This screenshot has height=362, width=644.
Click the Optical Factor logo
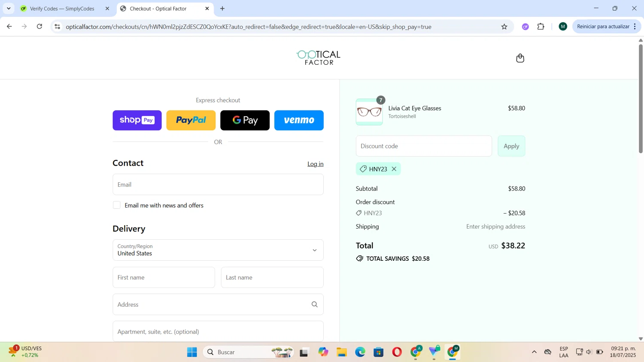[x=319, y=57]
